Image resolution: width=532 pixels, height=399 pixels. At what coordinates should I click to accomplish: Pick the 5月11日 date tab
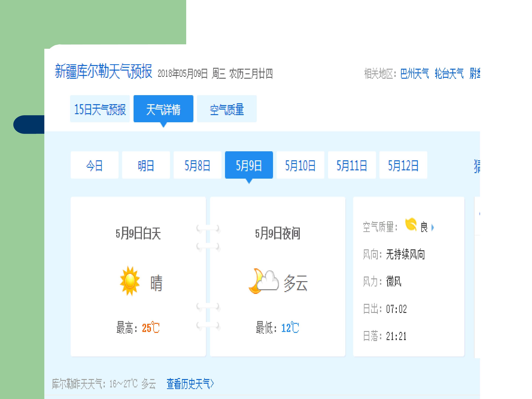point(352,165)
